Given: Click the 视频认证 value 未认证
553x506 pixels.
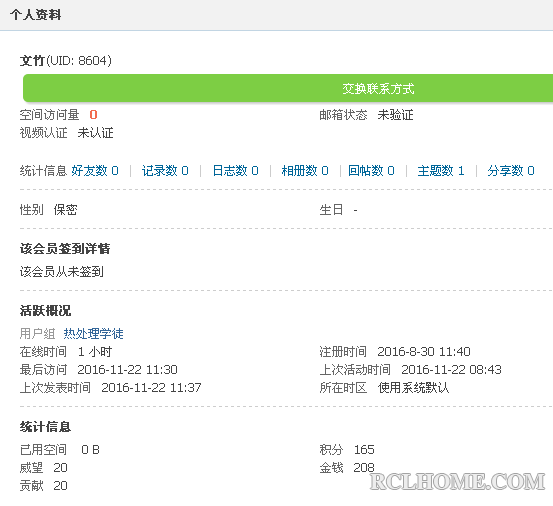Looking at the screenshot, I should (x=96, y=133).
